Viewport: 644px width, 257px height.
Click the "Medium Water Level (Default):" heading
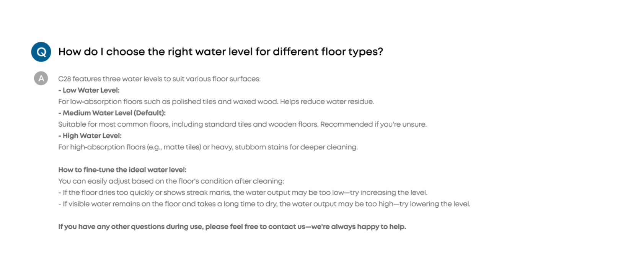coord(112,113)
